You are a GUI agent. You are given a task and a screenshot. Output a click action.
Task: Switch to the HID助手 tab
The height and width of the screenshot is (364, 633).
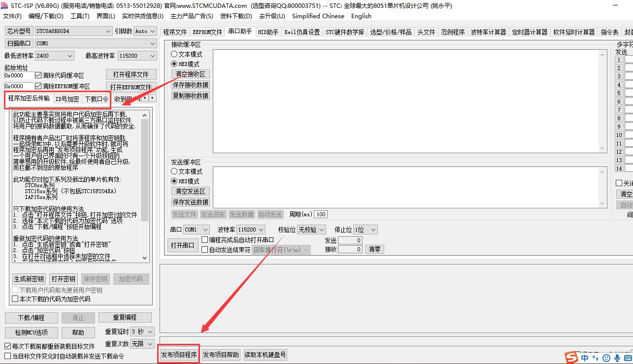(268, 32)
